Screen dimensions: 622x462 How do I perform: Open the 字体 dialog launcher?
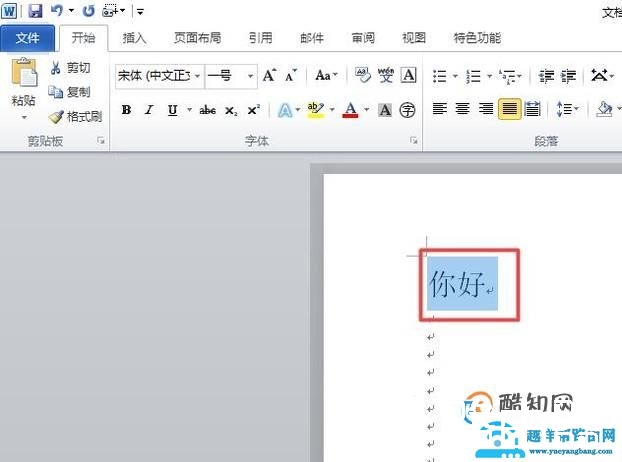tap(414, 140)
